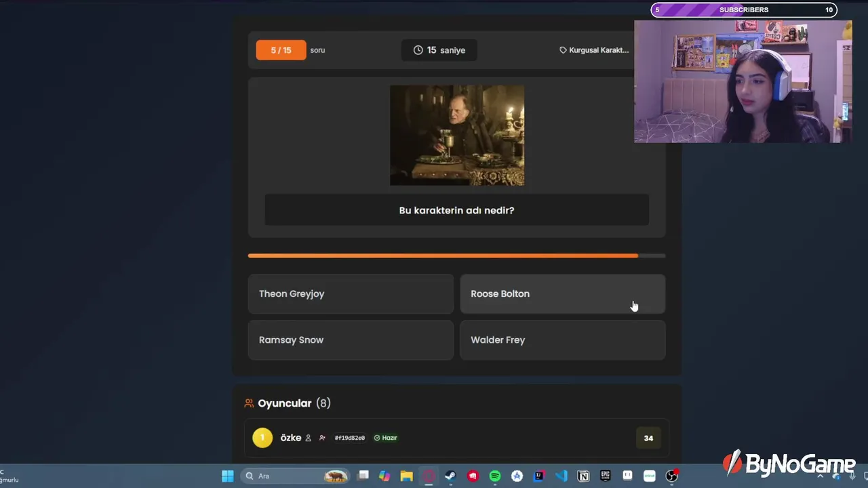The image size is (868, 488).
Task: Open the blue circular app icon after Spotify
Action: pyautogui.click(x=517, y=476)
